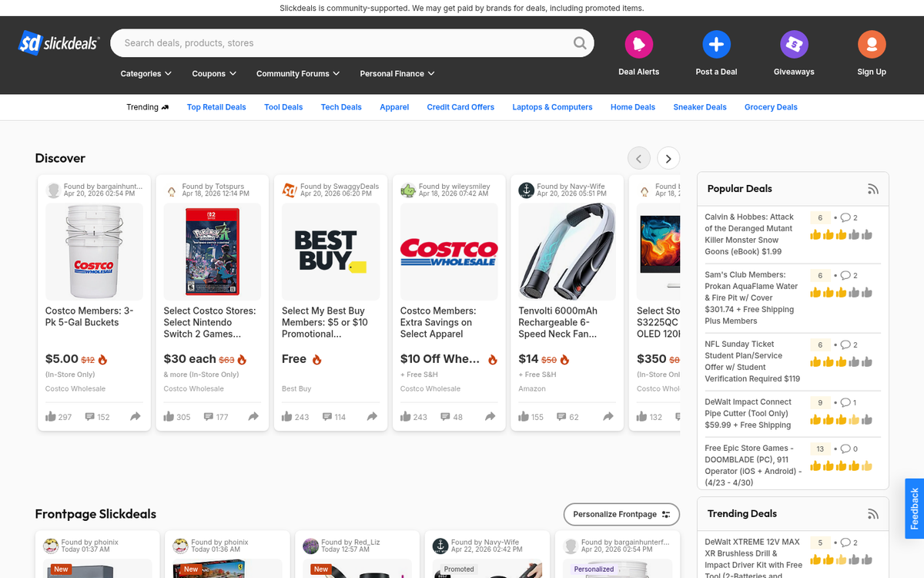
Task: Click the Post a Deal plus icon
Action: pyautogui.click(x=716, y=44)
